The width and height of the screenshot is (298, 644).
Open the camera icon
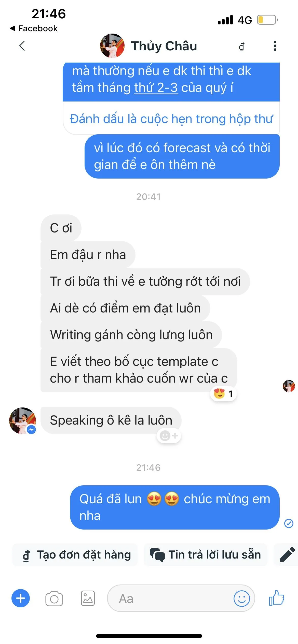tap(54, 598)
